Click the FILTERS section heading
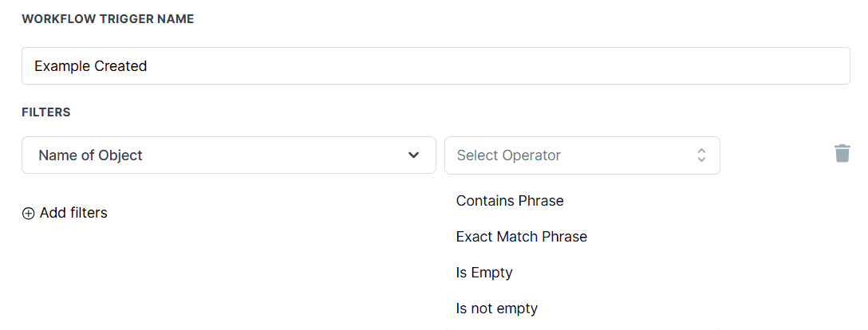 46,112
